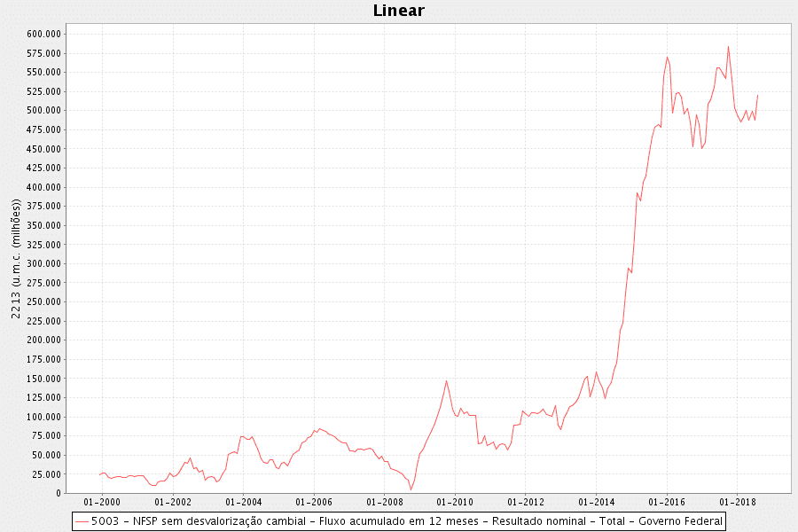798x532 pixels.
Task: Click the 300.000 y-axis value
Action: pyautogui.click(x=43, y=263)
